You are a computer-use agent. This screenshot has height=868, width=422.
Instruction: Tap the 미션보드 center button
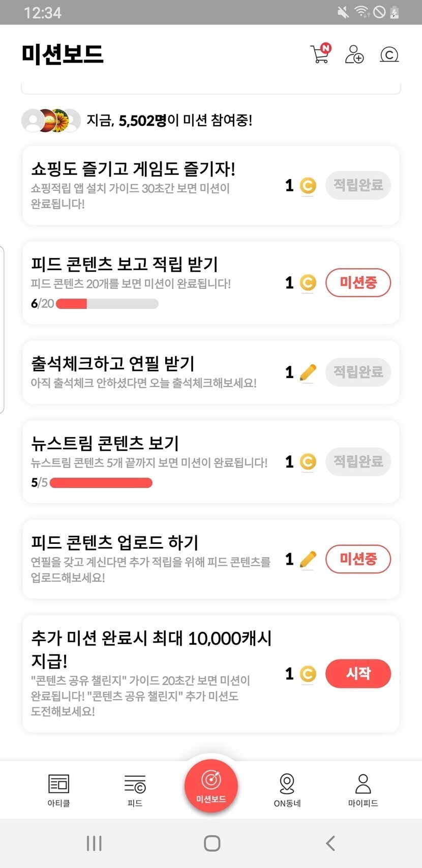pos(211,785)
